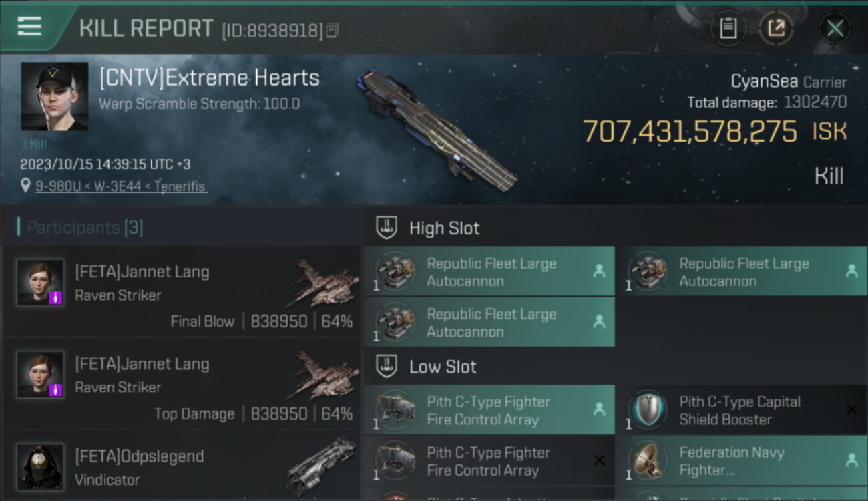Click the Federation Navy Fighter module icon
The width and height of the screenshot is (868, 501).
click(647, 460)
